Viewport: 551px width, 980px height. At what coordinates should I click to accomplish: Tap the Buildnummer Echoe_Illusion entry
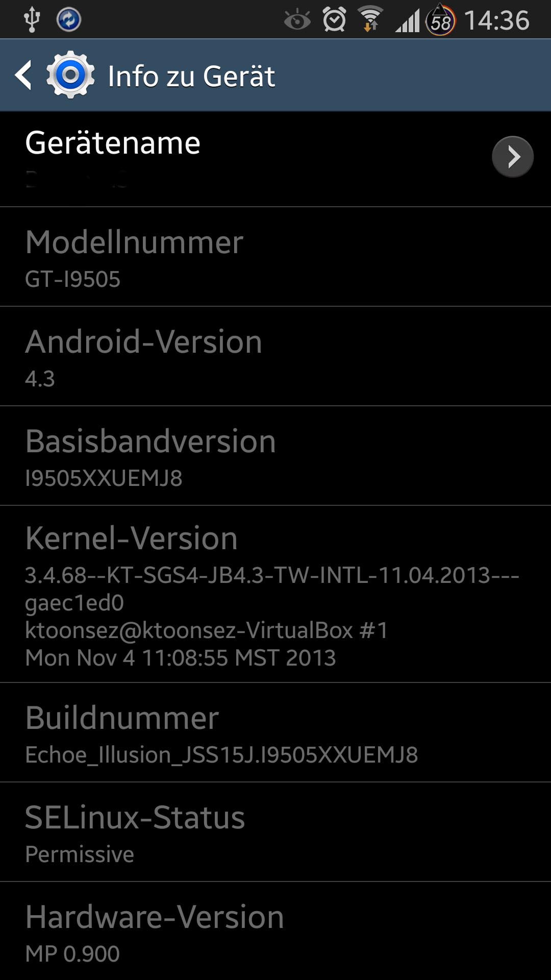275,732
